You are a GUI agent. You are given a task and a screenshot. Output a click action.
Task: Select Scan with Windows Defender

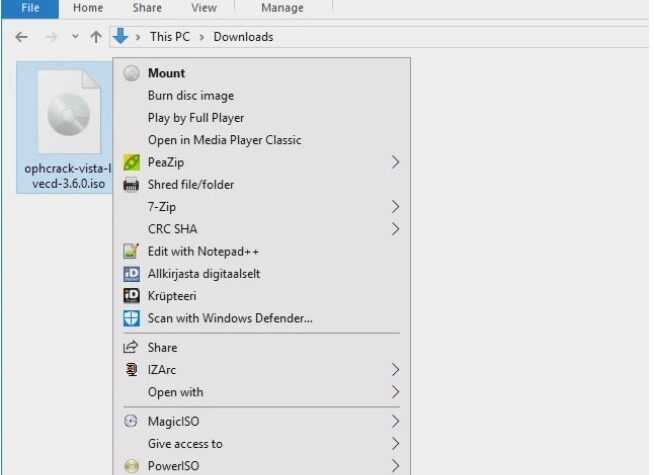261,318
